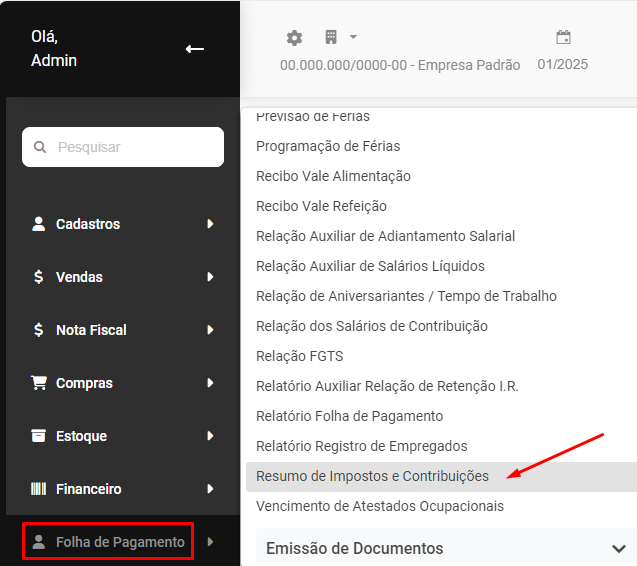Open Programação de Férias report
Viewport: 637px width, 566px height.
tap(328, 146)
